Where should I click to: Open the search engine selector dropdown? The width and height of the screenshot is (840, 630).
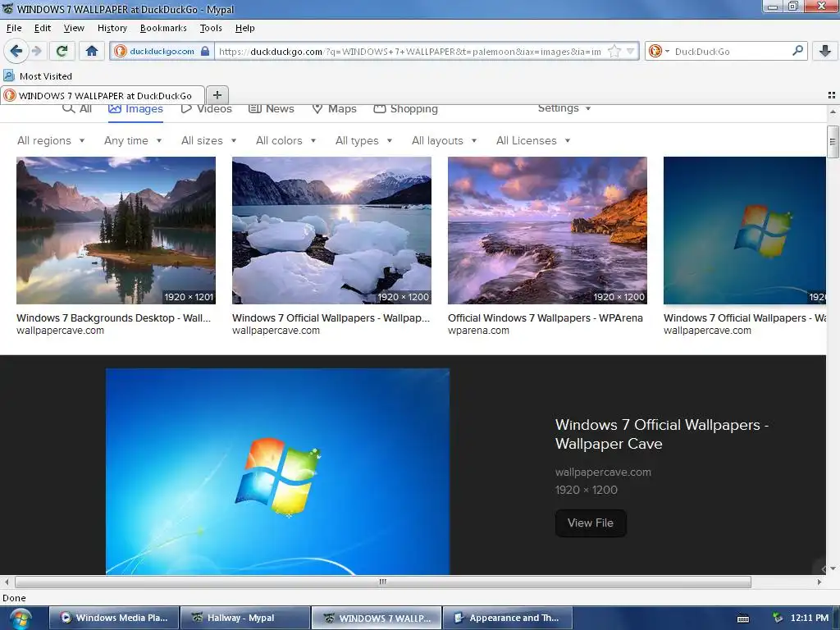pos(660,52)
